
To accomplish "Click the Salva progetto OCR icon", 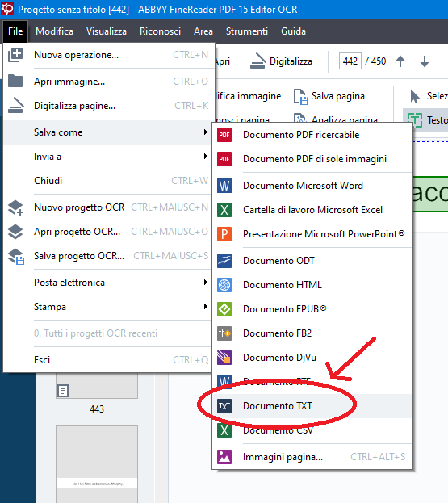I will 15,256.
